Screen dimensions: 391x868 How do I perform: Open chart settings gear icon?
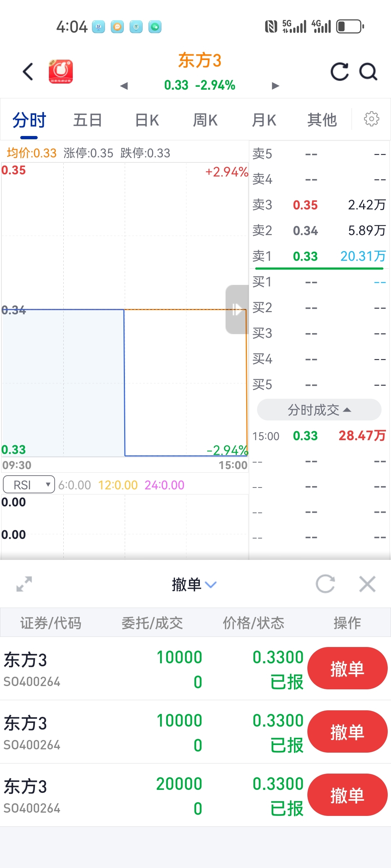coord(371,119)
